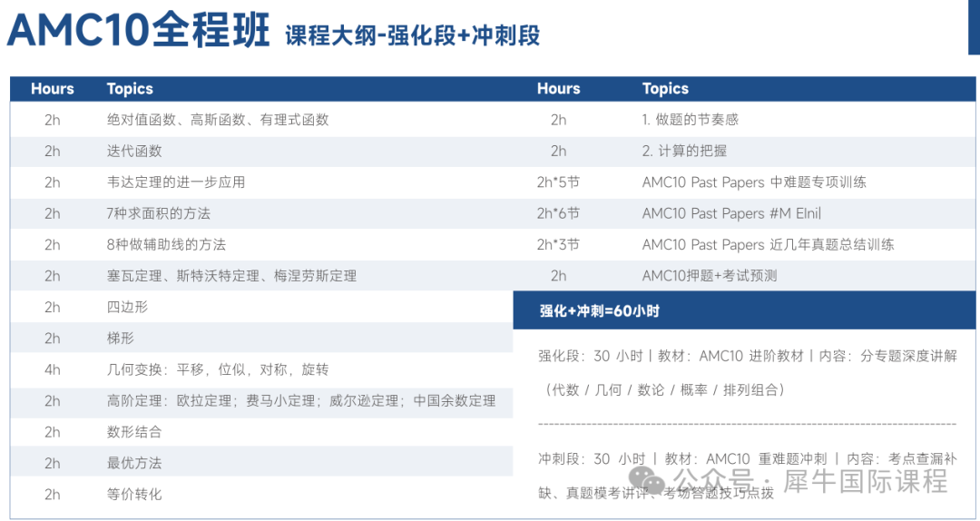Click "韦达定理的进一步应用" topic
This screenshot has height=521, width=980.
[x=176, y=182]
